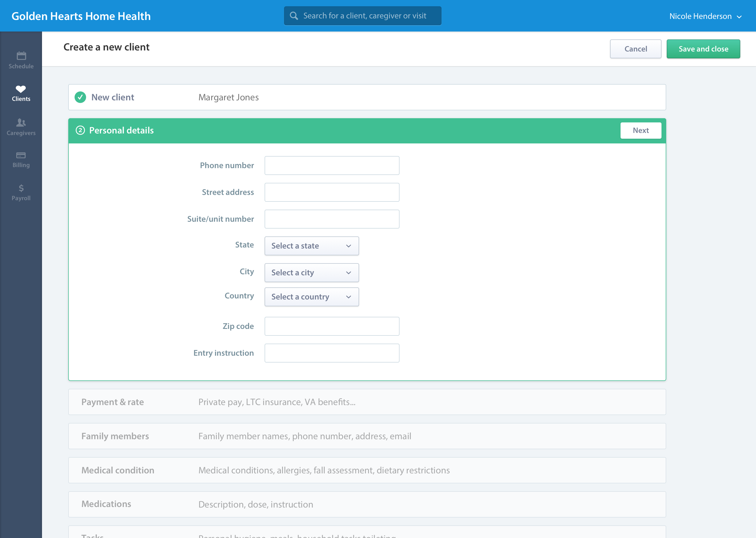756x538 pixels.
Task: Click into the Zip code field
Action: click(x=332, y=326)
